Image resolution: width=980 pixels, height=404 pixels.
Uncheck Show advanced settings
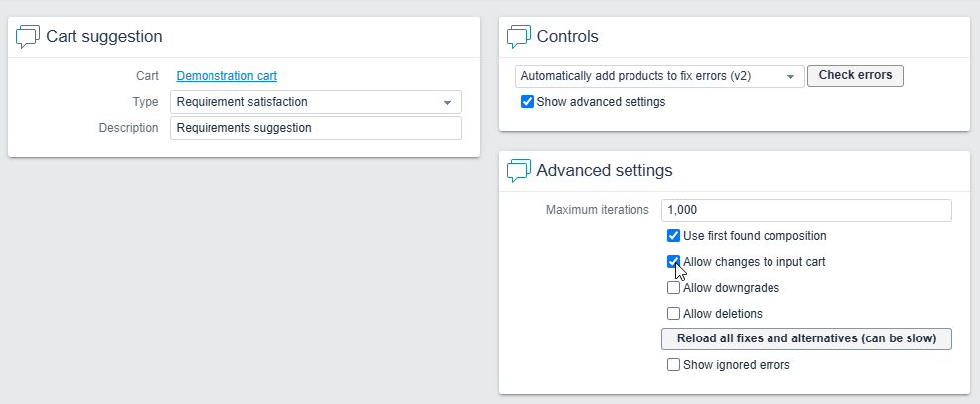point(527,102)
